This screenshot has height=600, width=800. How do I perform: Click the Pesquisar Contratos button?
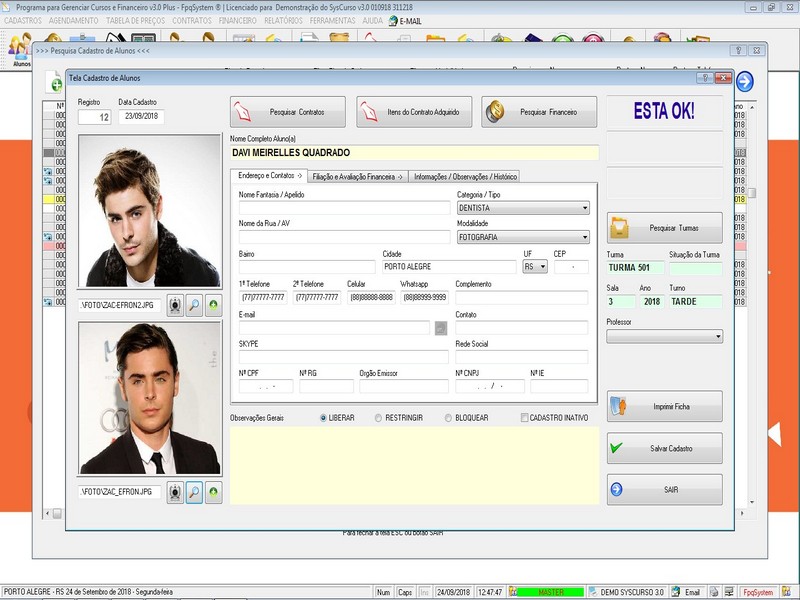[x=288, y=112]
